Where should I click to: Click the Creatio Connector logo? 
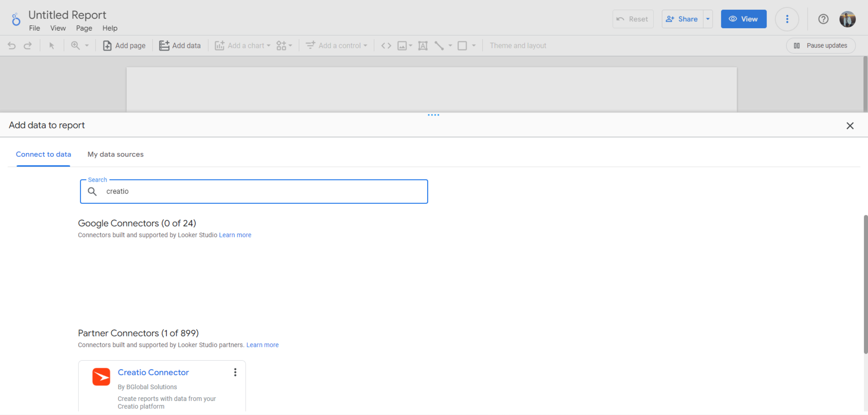pyautogui.click(x=101, y=377)
